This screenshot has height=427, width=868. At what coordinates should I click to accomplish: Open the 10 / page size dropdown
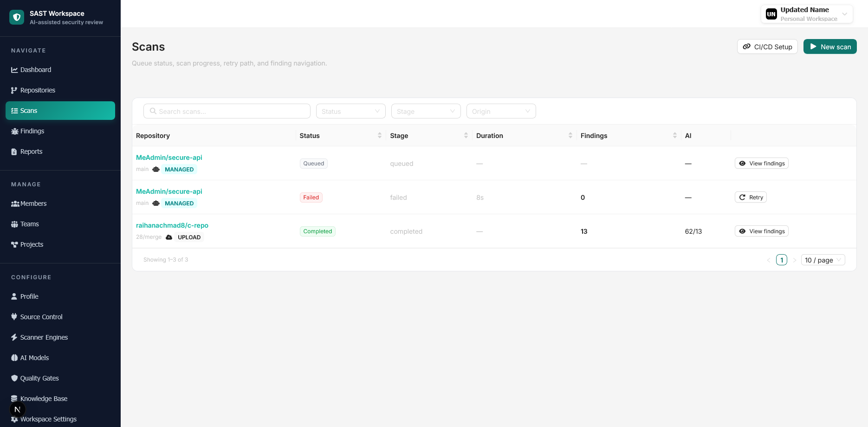[x=823, y=260]
